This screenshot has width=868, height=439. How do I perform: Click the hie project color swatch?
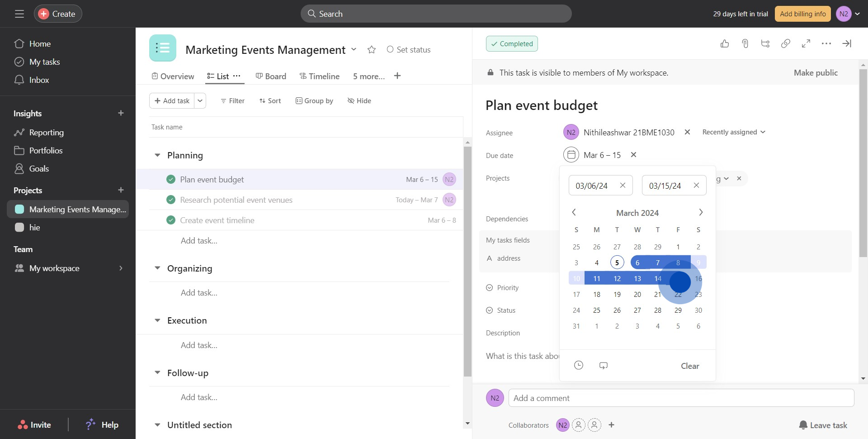[x=19, y=227]
